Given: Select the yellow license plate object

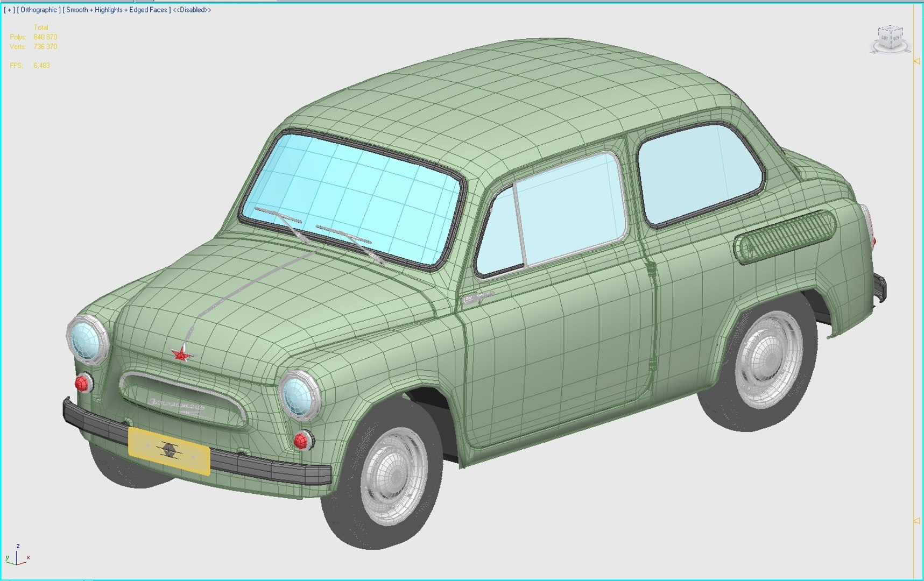Looking at the screenshot, I should click(x=168, y=450).
